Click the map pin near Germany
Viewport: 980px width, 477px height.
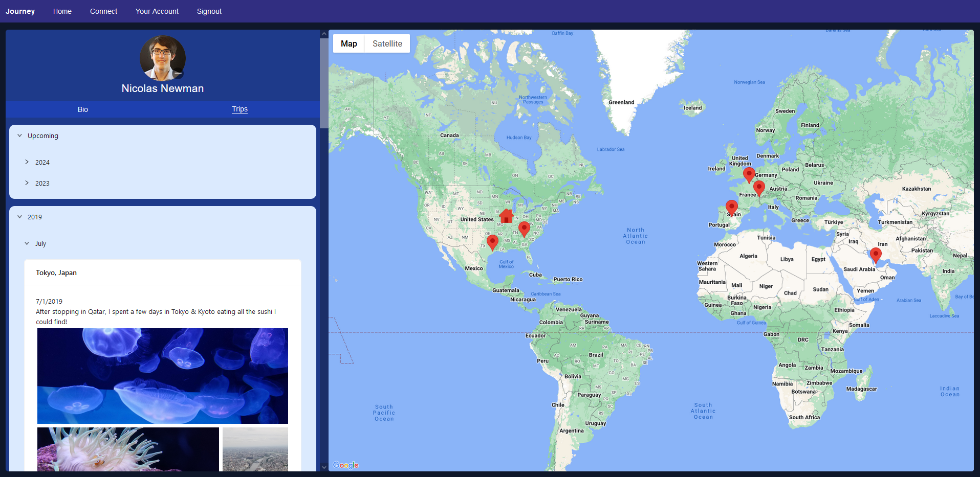[749, 175]
